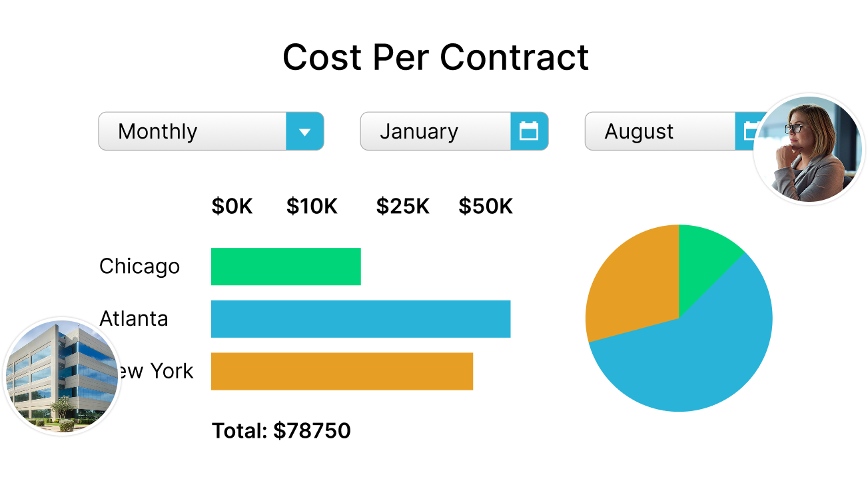
Task: Click the orange New York bar
Action: (x=342, y=371)
